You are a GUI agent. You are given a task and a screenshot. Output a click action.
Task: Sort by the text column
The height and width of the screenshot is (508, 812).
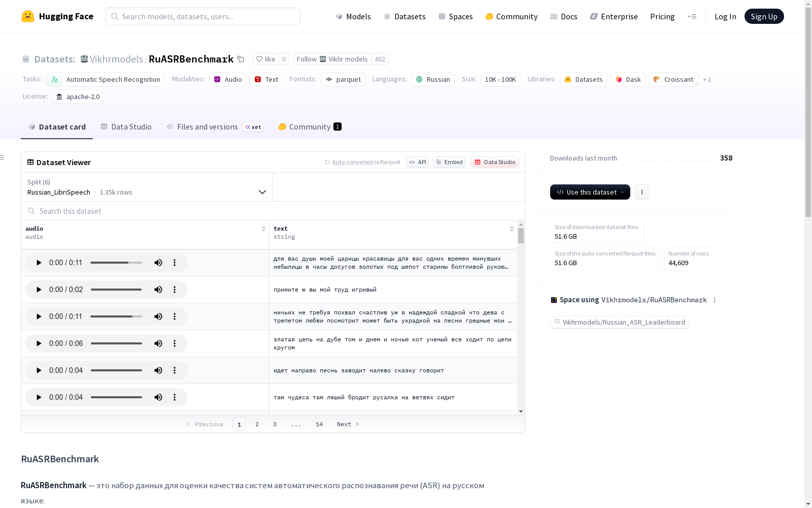[512, 229]
